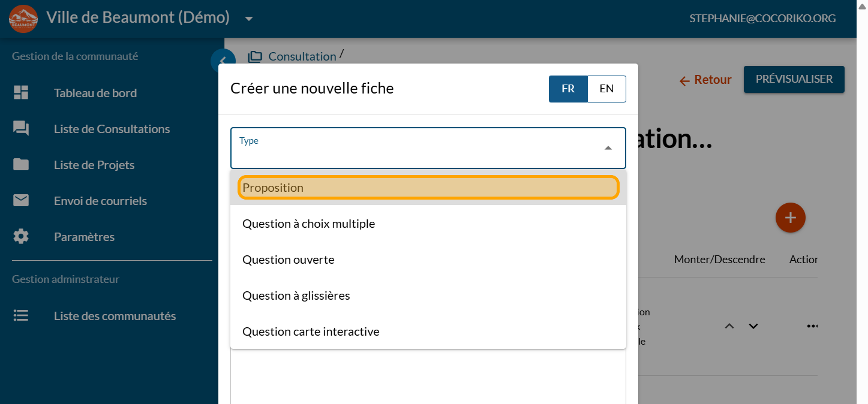Screen dimensions: 868x404
Task: Click the Retour link
Action: pos(705,80)
